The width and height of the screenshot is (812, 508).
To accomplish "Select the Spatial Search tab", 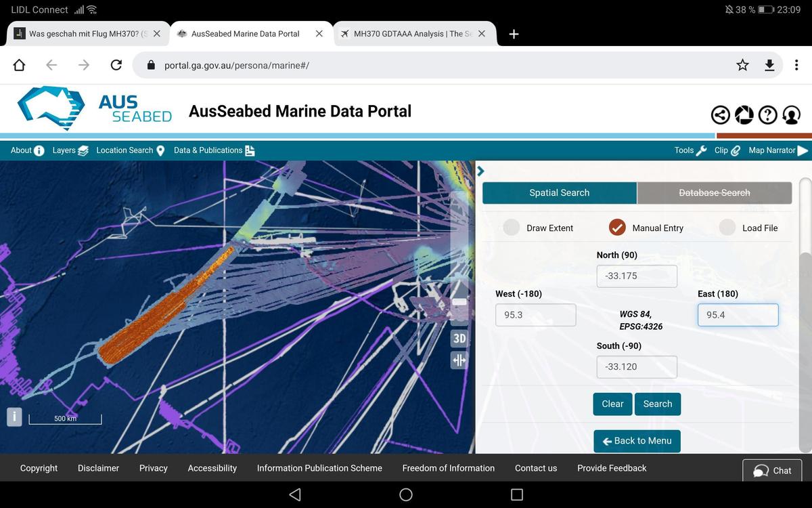I will [x=560, y=193].
